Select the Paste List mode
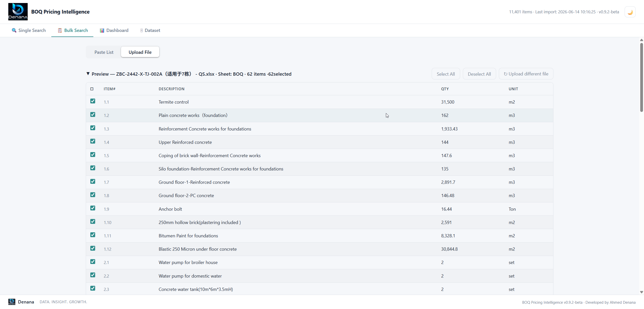This screenshot has height=309, width=644. click(104, 52)
